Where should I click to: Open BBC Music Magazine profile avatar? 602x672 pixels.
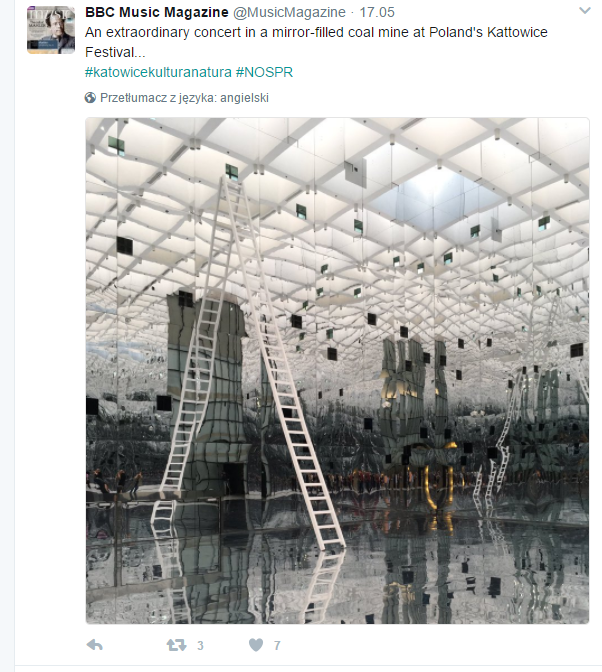[51, 30]
